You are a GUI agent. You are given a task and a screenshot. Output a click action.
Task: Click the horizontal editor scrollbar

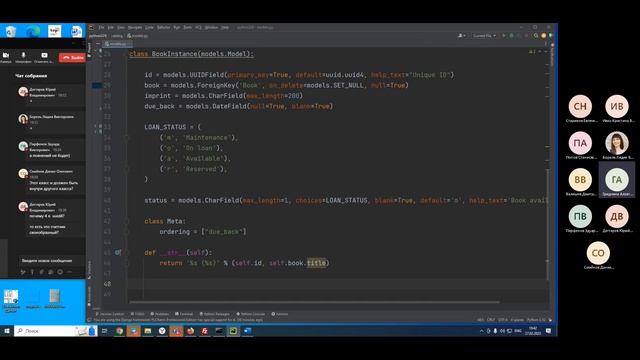(x=314, y=302)
